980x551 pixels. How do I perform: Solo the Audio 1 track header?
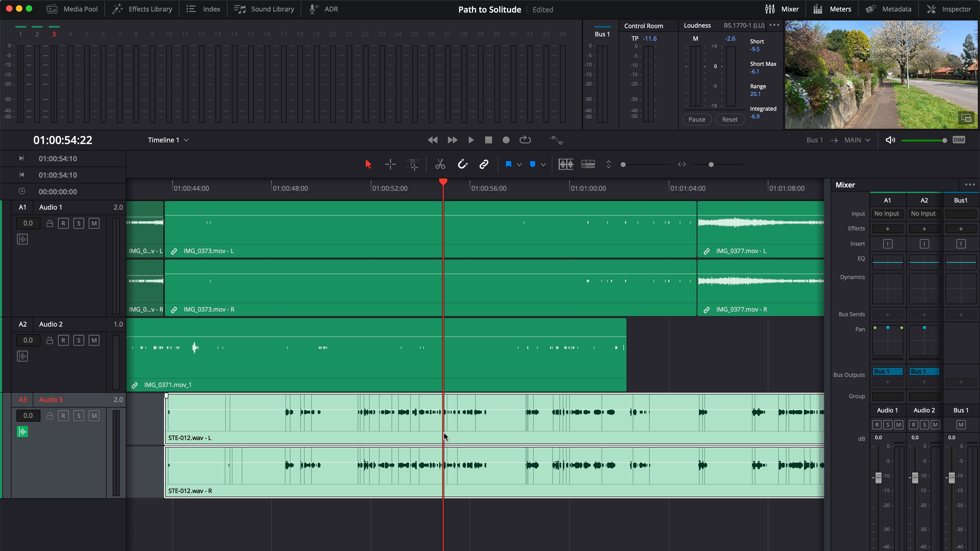pyautogui.click(x=79, y=223)
